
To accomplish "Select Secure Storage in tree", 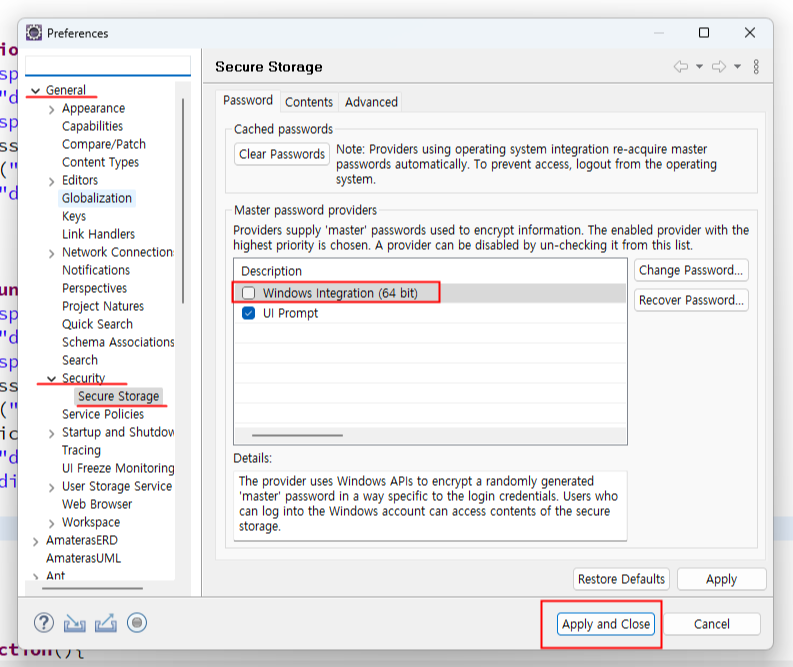I will pos(118,396).
